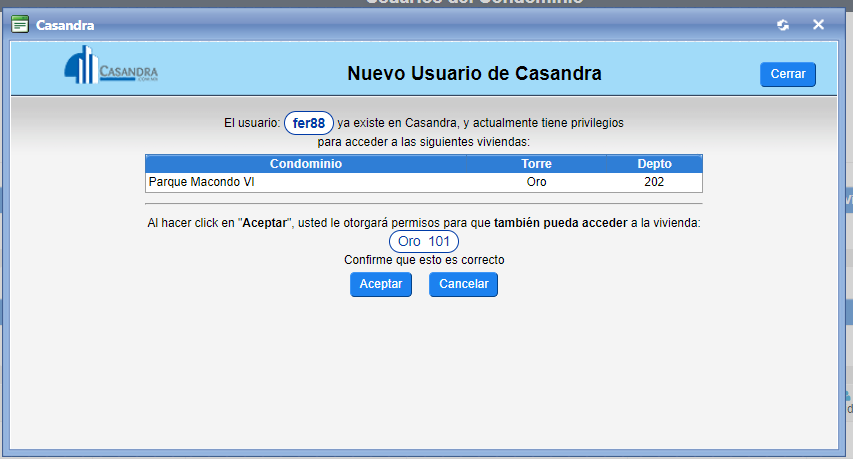Click the Cancelar button

(463, 284)
